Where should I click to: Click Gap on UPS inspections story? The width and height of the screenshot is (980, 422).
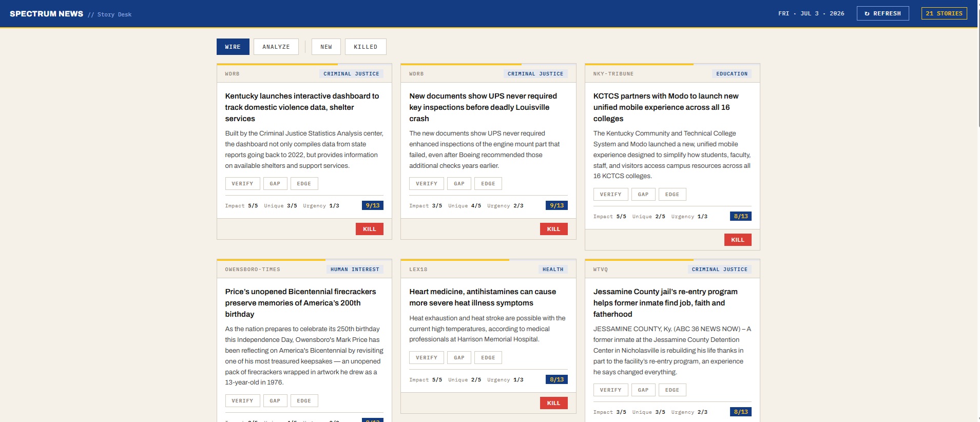pos(459,184)
